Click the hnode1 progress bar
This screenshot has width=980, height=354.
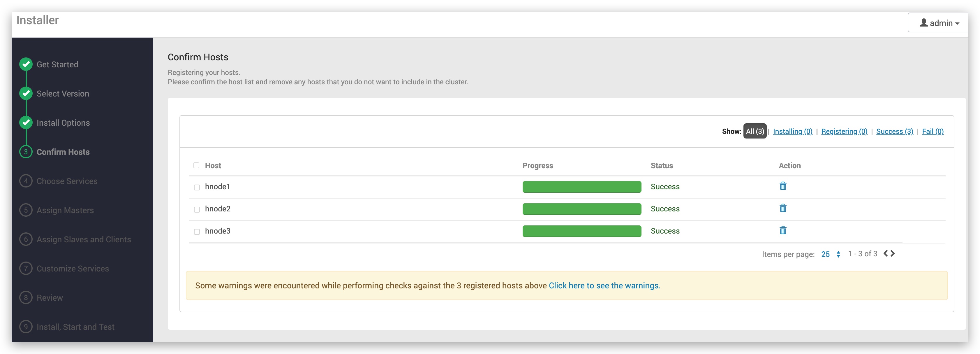[582, 187]
